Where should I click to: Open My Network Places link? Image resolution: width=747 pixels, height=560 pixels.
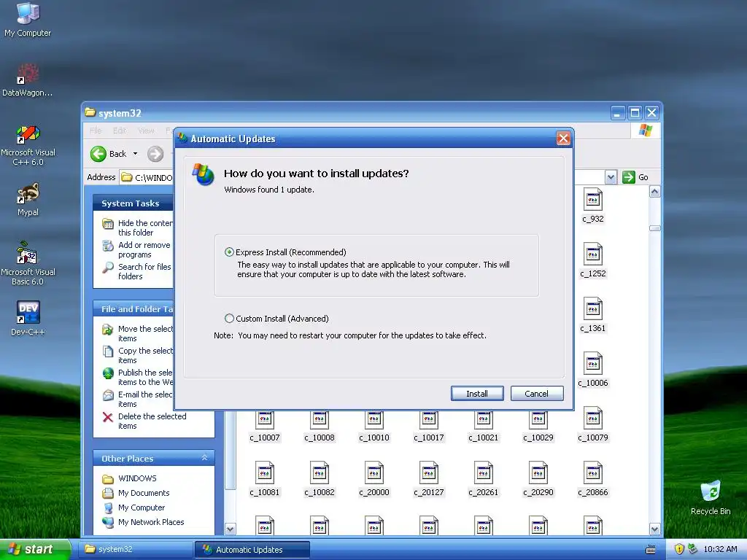pos(144,522)
